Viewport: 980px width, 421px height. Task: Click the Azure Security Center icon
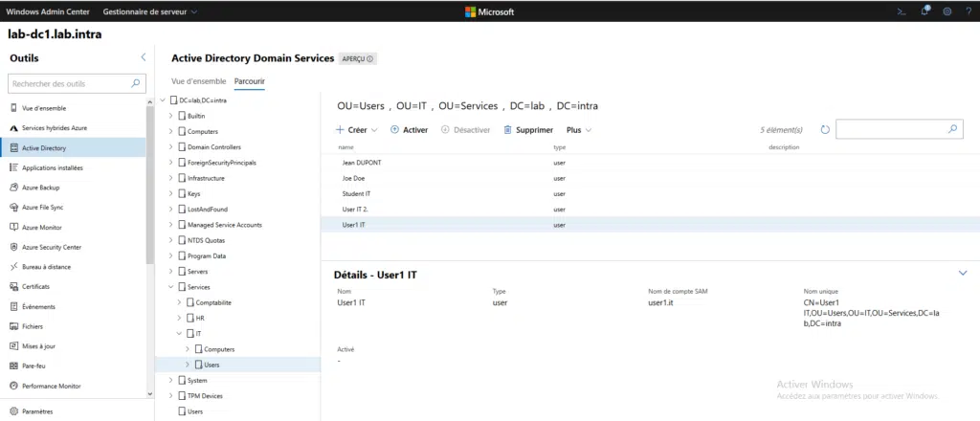[13, 247]
